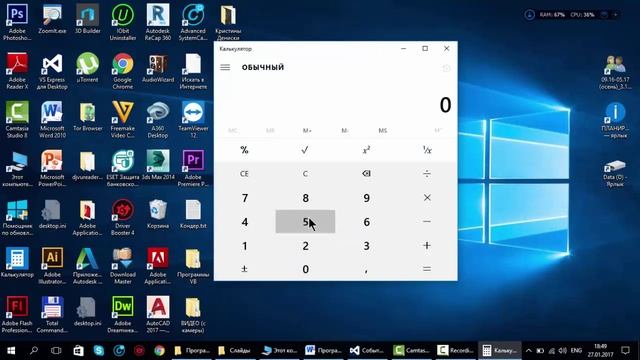
Task: Click the multiply operator button
Action: (427, 198)
